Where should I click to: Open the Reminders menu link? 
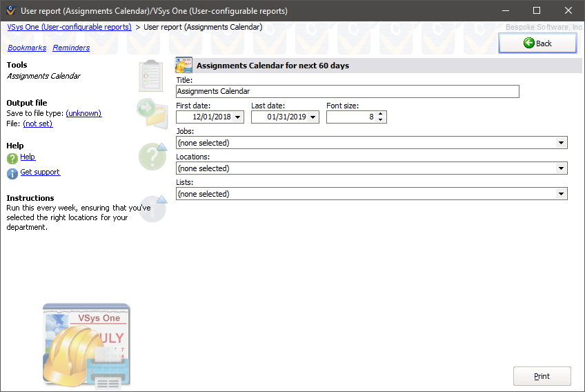coord(71,48)
